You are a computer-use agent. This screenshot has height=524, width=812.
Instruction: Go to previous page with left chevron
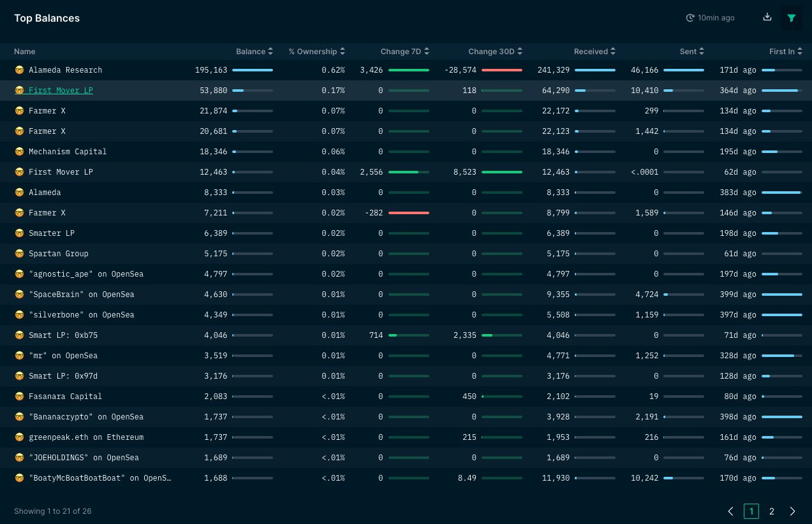[731, 511]
